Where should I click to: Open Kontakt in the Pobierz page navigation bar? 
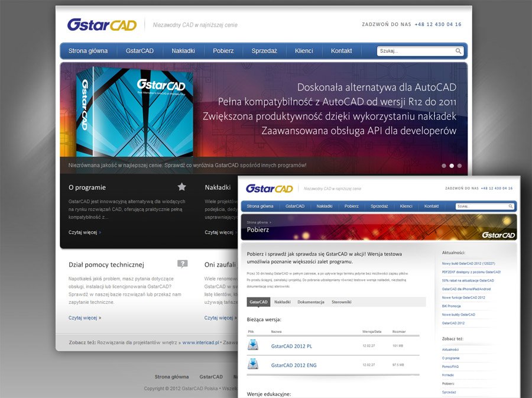pyautogui.click(x=432, y=206)
